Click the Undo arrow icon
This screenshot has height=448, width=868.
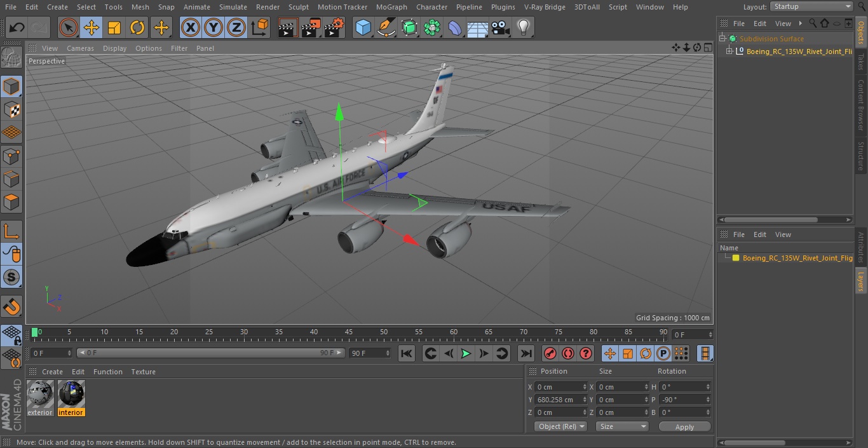click(17, 27)
